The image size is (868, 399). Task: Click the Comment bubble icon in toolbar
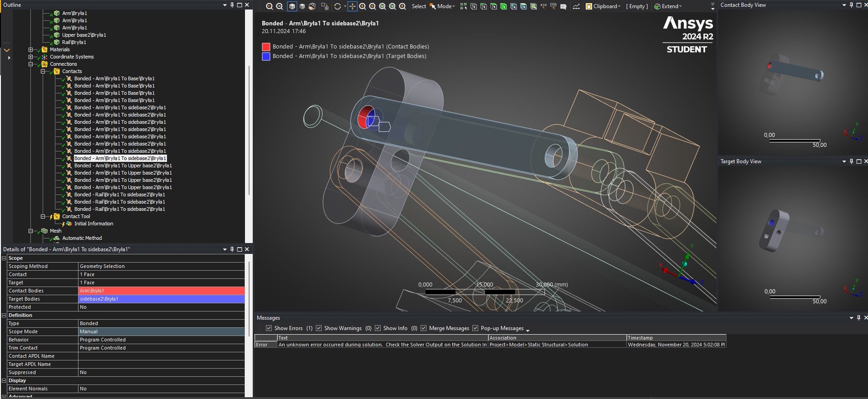(563, 6)
